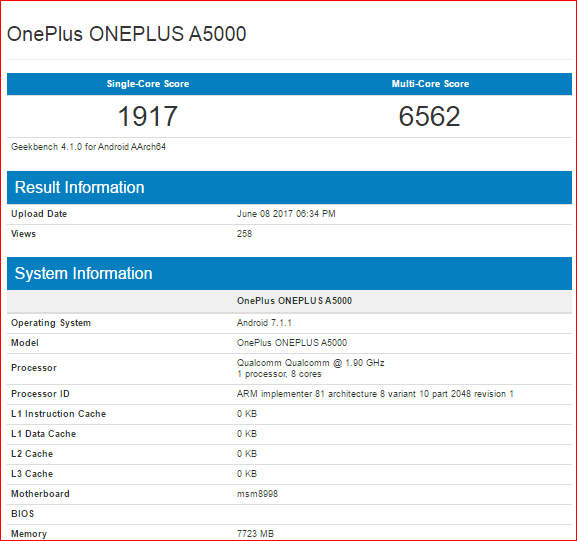577x541 pixels.
Task: Click the bold OnePlus ONEPLUS A5000 table heading
Action: (x=294, y=301)
